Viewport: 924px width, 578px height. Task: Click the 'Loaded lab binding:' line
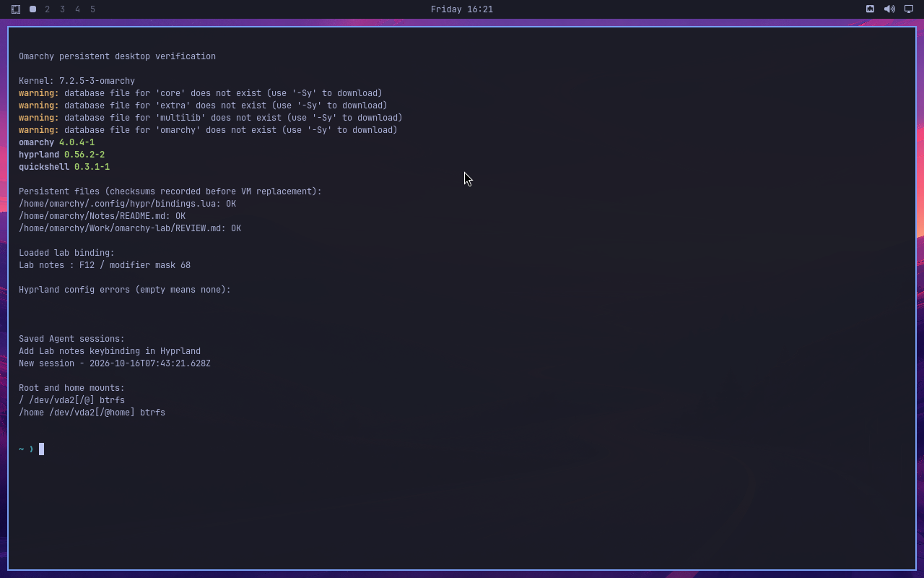click(x=66, y=253)
